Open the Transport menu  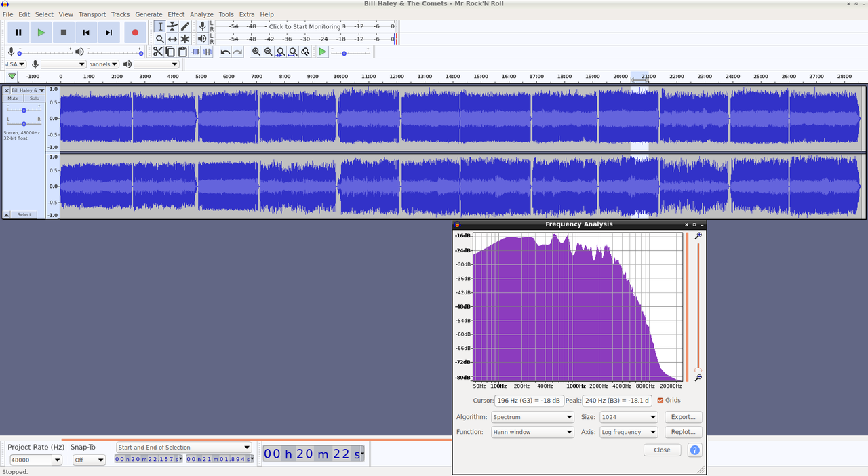(x=92, y=14)
